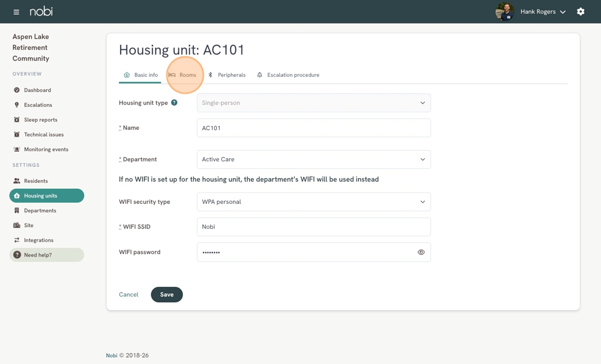Open Hank Rogers user menu
Image resolution: width=601 pixels, height=364 pixels.
(542, 12)
